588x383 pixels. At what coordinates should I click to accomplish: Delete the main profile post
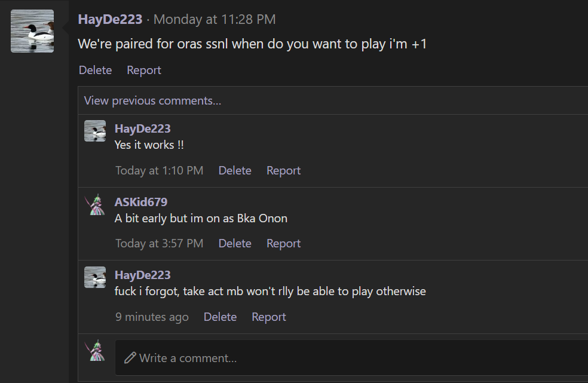click(95, 70)
